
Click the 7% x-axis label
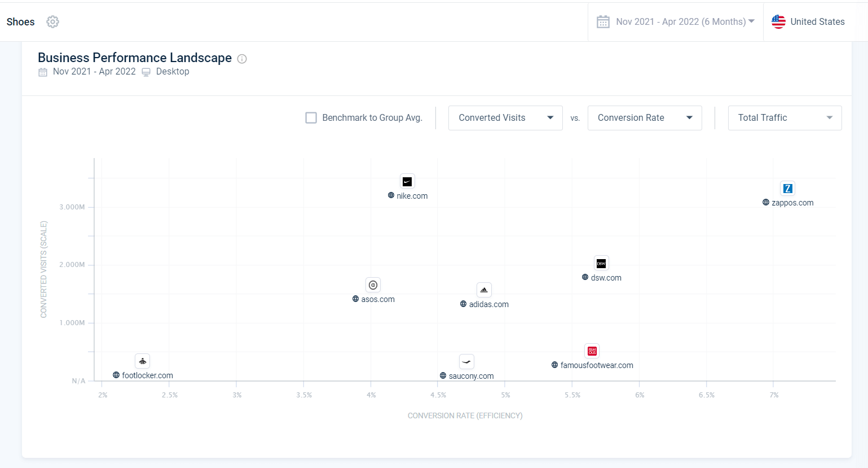click(774, 395)
